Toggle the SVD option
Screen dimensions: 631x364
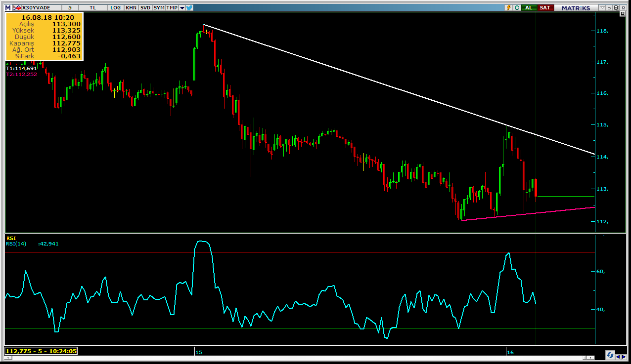click(145, 7)
